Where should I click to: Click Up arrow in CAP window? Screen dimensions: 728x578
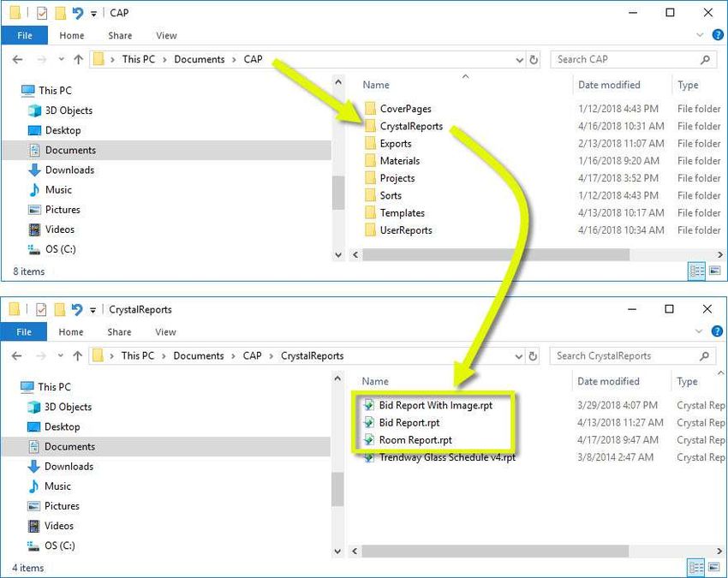coord(79,59)
